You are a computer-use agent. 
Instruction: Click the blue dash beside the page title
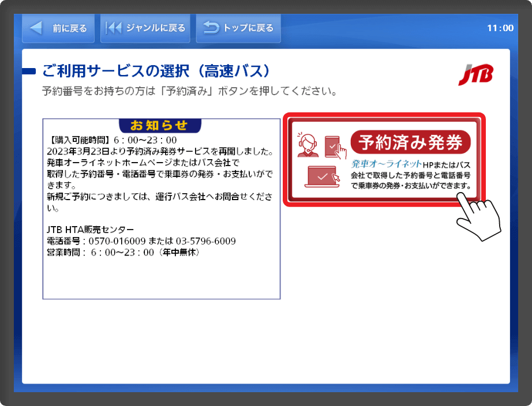click(x=29, y=72)
